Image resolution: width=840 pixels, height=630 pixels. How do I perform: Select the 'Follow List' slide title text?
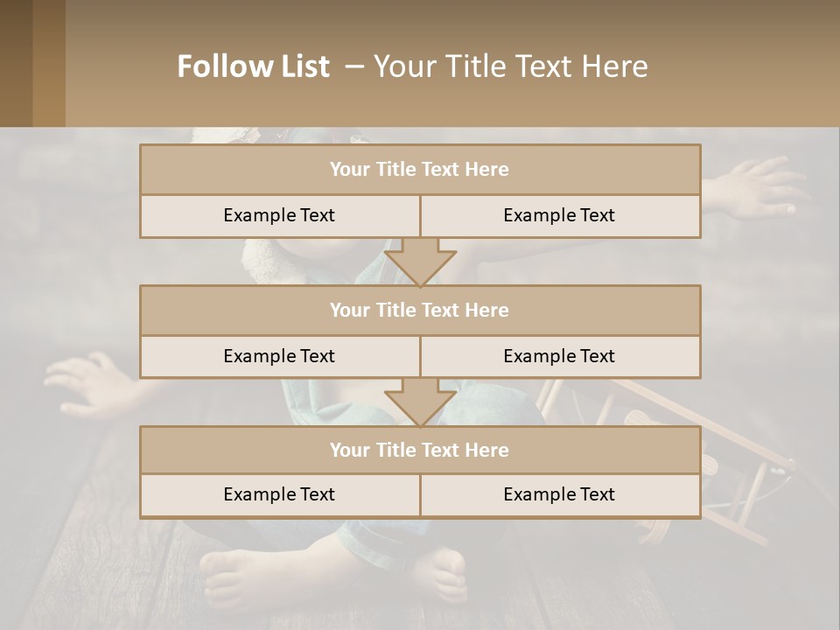(x=254, y=66)
